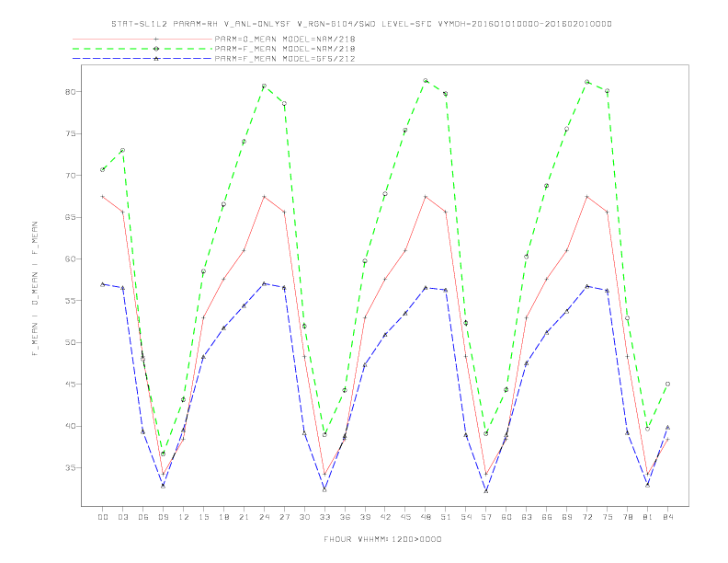
Task: Click x-axis tick label 30
Action: [x=304, y=517]
